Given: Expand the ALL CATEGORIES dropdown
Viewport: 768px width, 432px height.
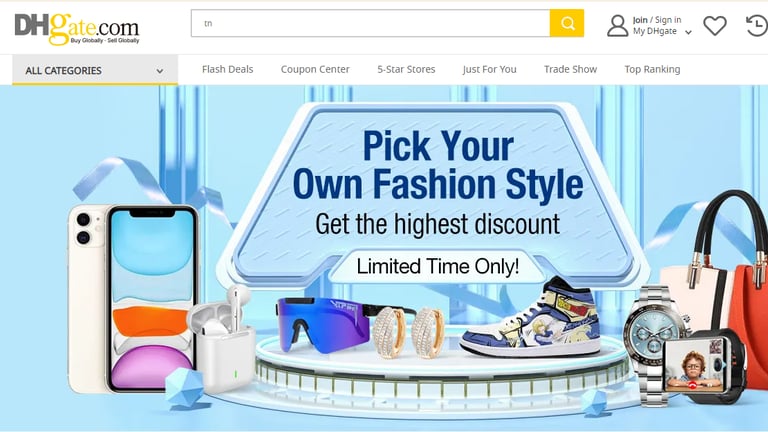Looking at the screenshot, I should (95, 70).
